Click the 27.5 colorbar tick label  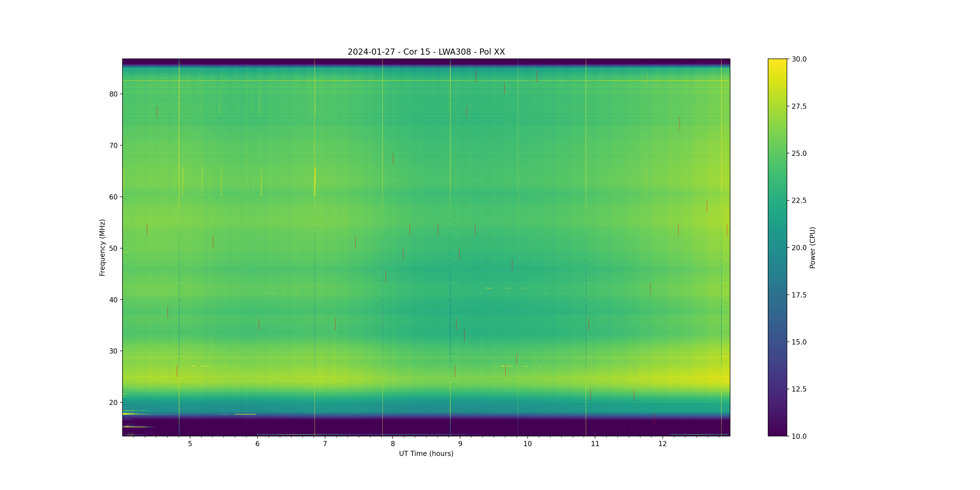(799, 106)
